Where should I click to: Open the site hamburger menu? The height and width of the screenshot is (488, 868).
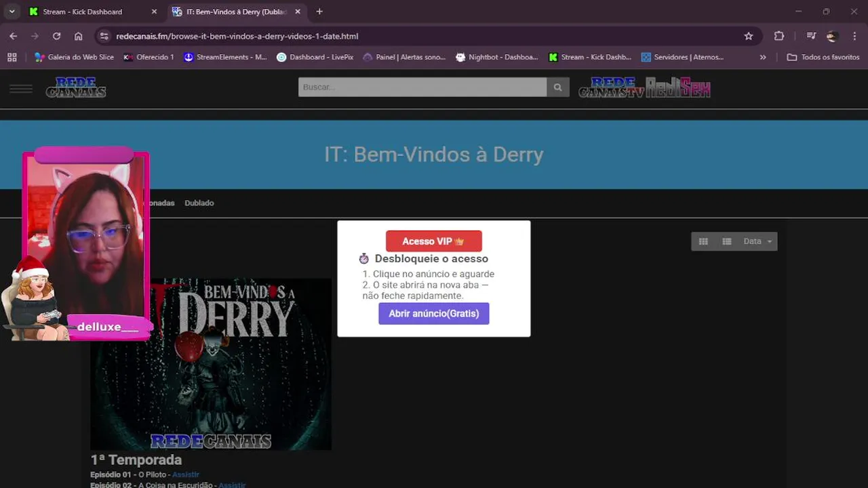click(21, 89)
